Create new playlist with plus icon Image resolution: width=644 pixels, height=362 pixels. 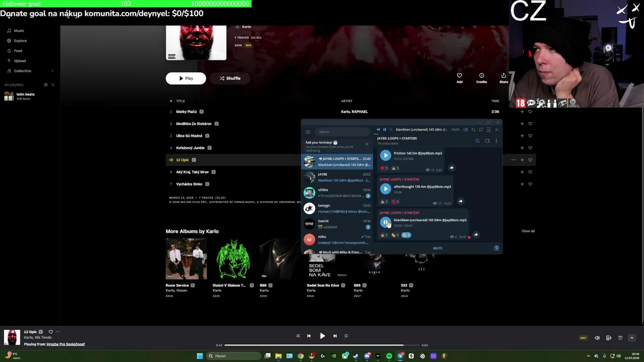coord(46,84)
